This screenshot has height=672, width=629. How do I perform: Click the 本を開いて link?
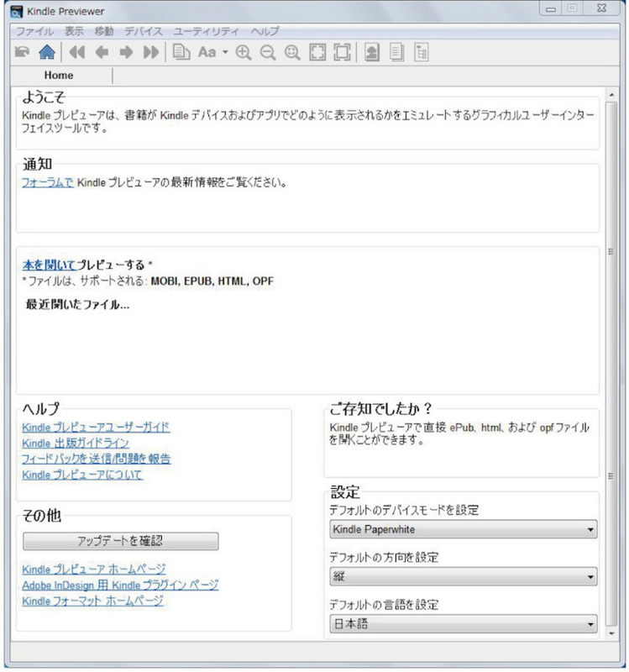[49, 265]
